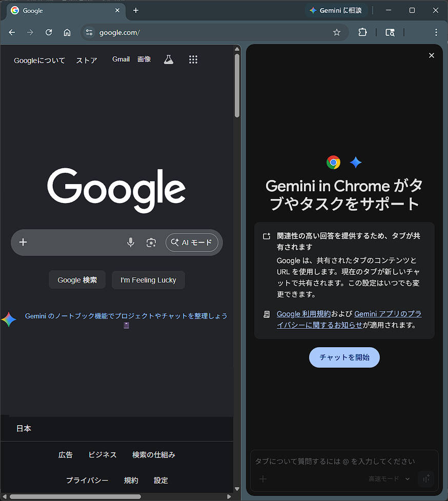The width and height of the screenshot is (448, 501).
Task: View site information icon in address bar
Action: (x=89, y=32)
